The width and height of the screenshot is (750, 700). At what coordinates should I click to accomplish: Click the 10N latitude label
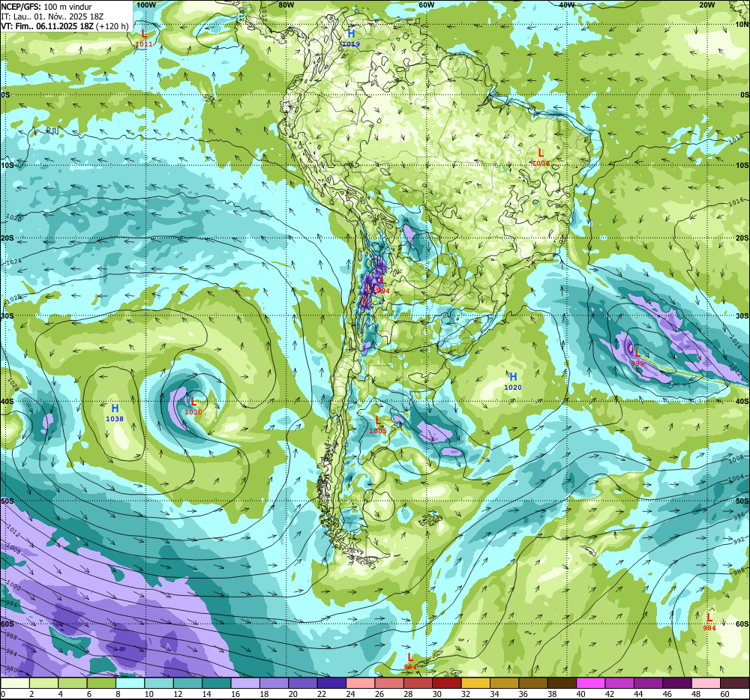click(742, 25)
